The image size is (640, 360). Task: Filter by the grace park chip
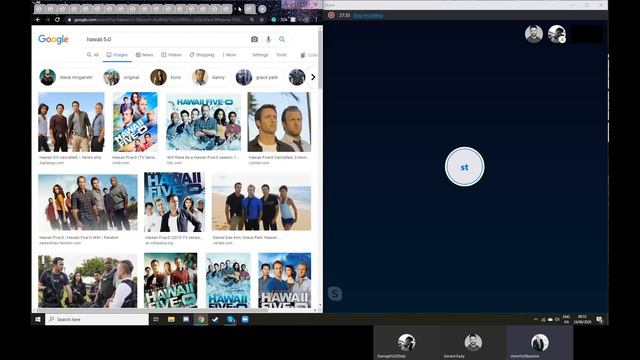[x=258, y=77]
